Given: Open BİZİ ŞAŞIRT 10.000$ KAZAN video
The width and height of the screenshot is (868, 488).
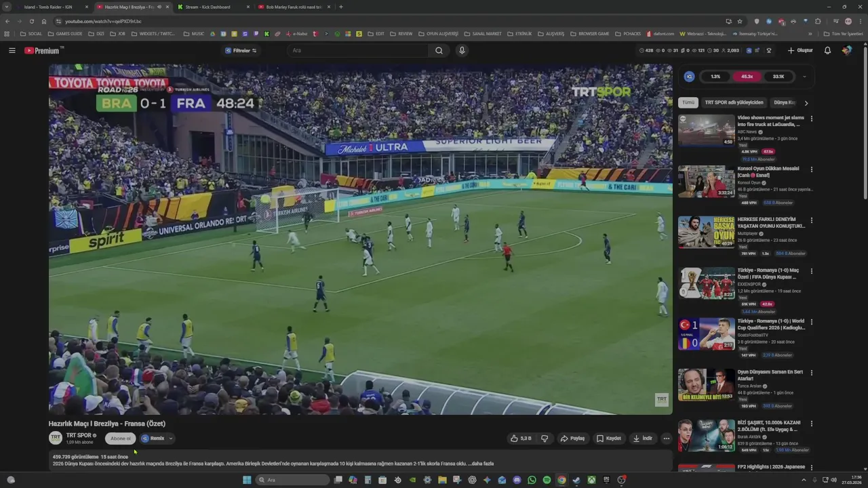Looking at the screenshot, I should coord(706,435).
